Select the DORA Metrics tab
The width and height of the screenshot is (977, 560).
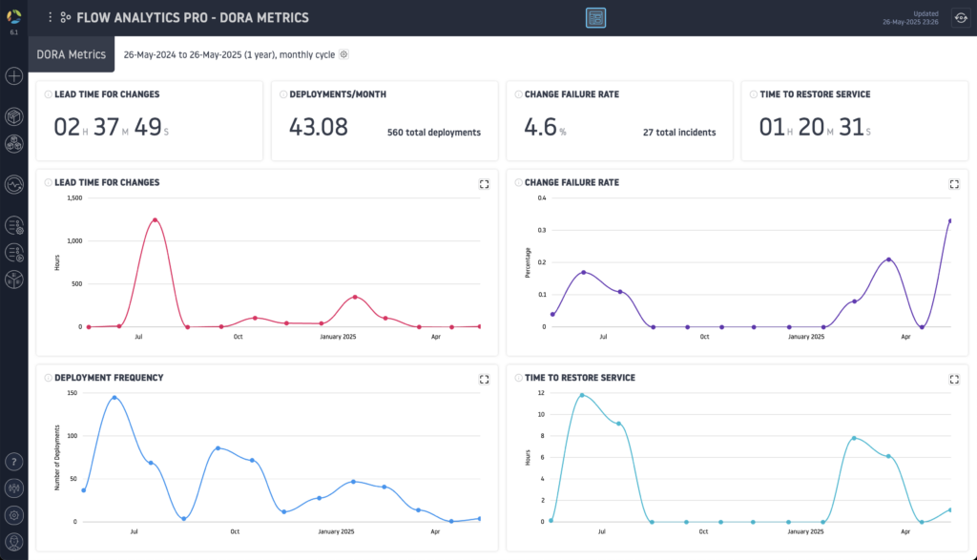(x=72, y=54)
